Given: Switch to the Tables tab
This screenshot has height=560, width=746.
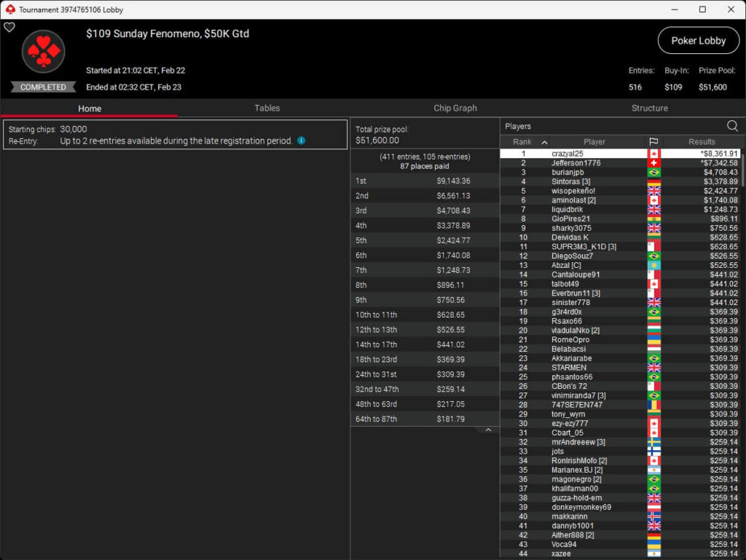Looking at the screenshot, I should (x=267, y=108).
